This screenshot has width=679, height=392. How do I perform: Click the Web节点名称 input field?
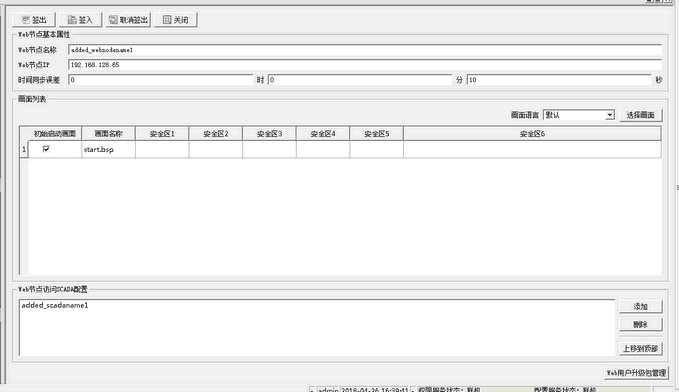click(365, 50)
